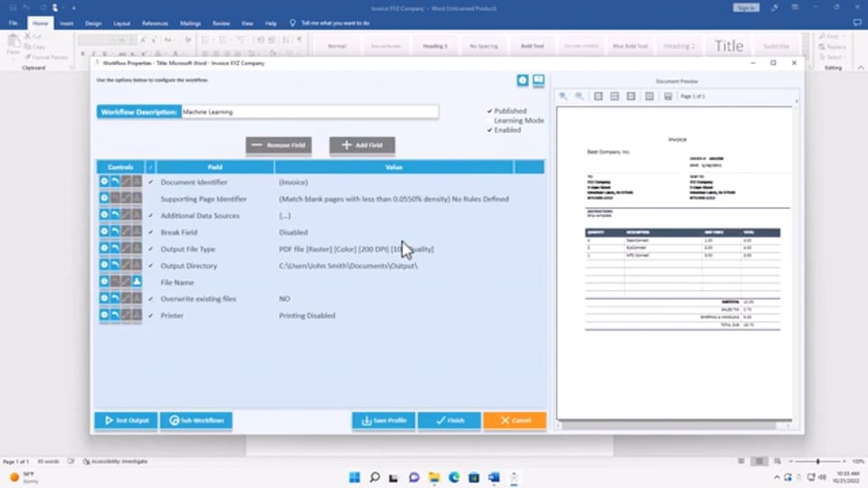The image size is (868, 488).
Task: Click the arrow control icon for Printer row
Action: tap(116, 315)
